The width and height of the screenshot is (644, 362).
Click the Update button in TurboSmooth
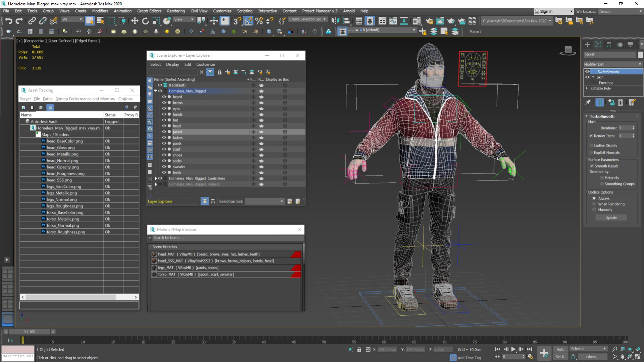[x=611, y=218]
